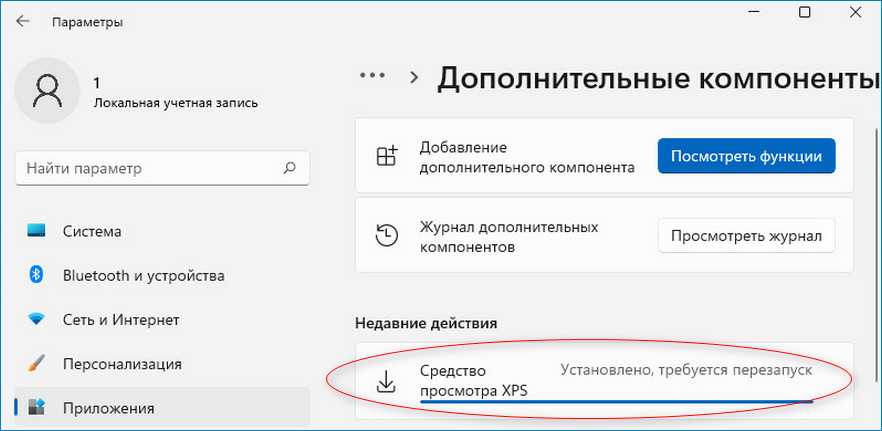Click the download icon beside Средство просмотра XPS
Viewport: 882px width, 431px height.
coord(386,380)
